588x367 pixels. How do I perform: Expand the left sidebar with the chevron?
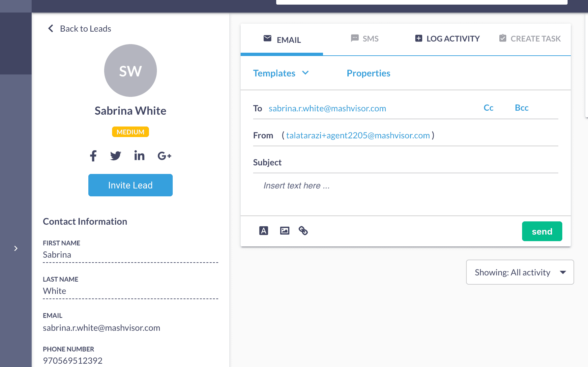(16, 248)
